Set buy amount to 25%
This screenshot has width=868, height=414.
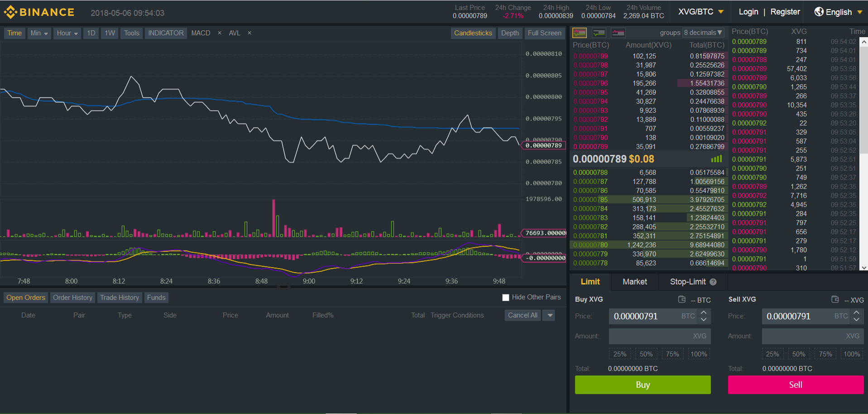pos(620,354)
